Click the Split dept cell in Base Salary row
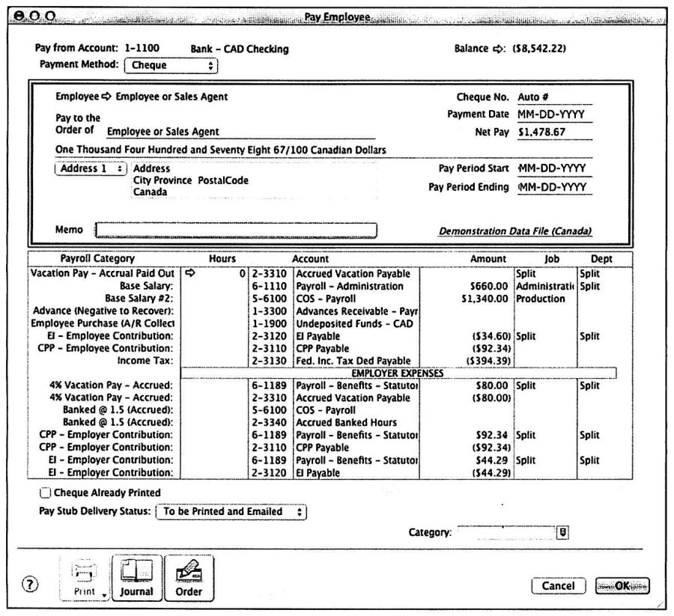Viewport: 674px width, 616px height. [x=604, y=286]
